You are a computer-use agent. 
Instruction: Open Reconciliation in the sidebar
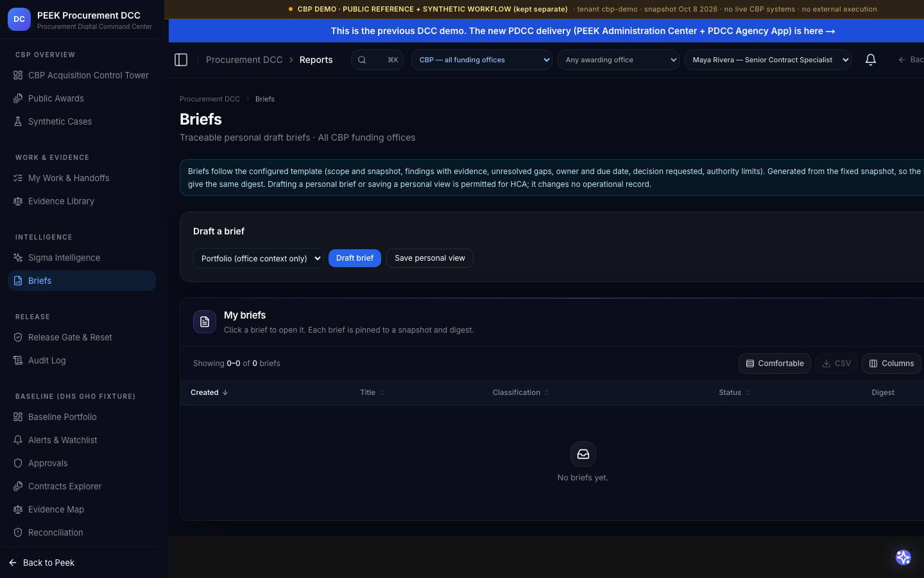pyautogui.click(x=81, y=532)
